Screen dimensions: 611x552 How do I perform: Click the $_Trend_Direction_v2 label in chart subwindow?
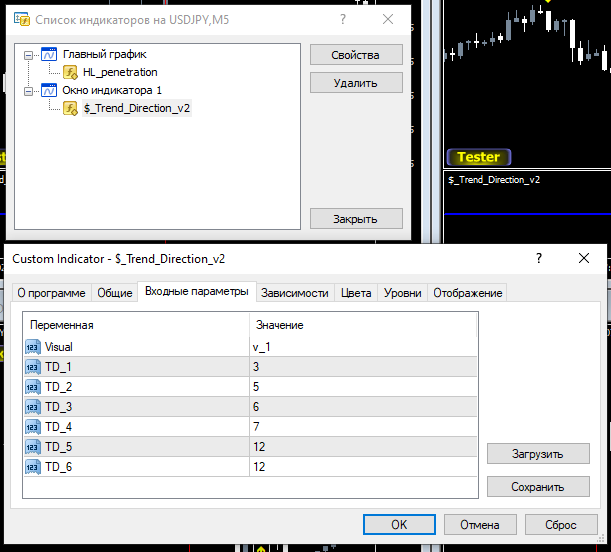[494, 180]
